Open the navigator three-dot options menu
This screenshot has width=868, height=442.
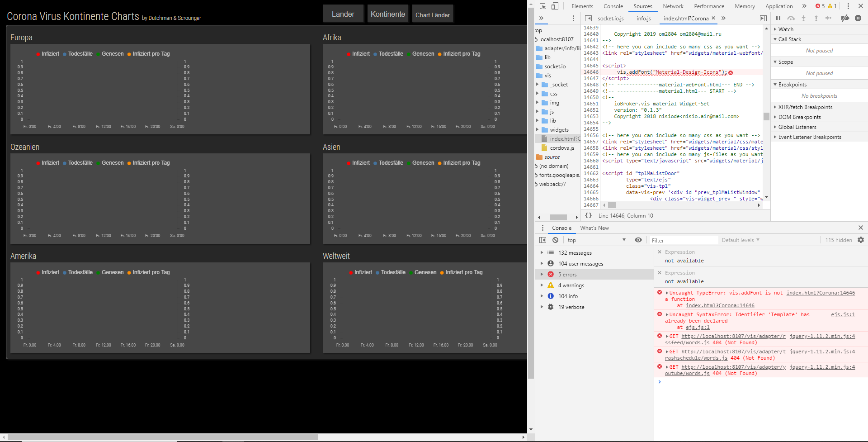pos(573,18)
